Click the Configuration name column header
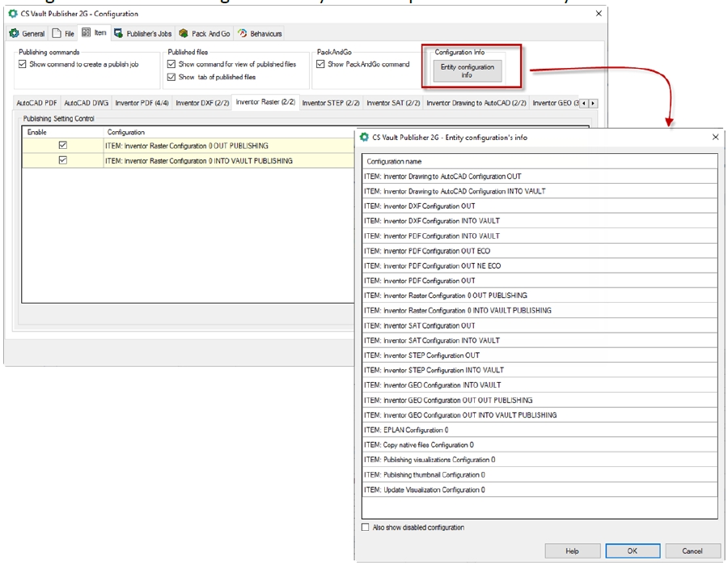Image resolution: width=728 pixels, height=565 pixels. (395, 161)
